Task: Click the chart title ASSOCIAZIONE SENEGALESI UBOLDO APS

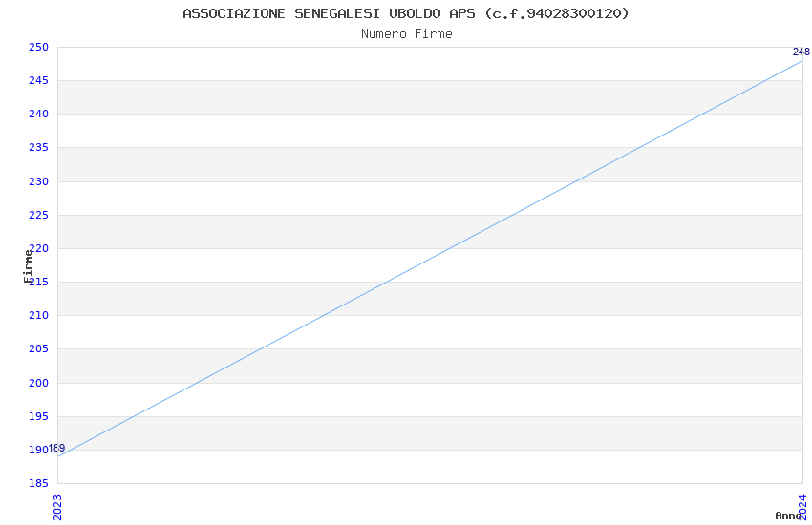Action: pyautogui.click(x=406, y=13)
